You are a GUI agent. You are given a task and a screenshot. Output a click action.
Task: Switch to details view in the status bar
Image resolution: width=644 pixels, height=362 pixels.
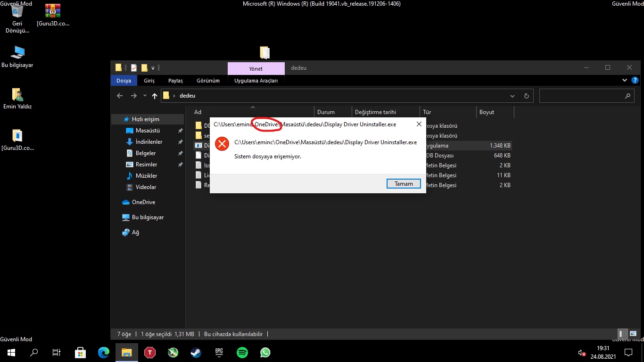click(623, 334)
